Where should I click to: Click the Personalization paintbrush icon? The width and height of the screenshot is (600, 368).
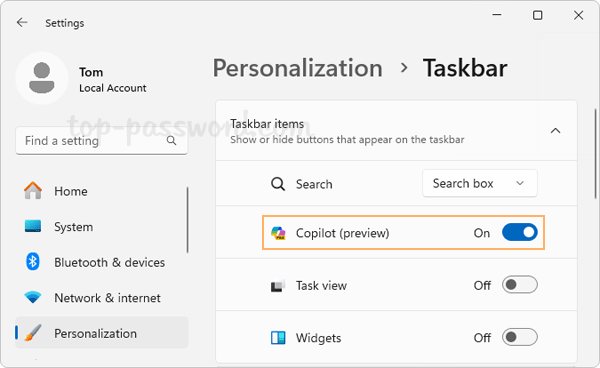click(x=33, y=333)
